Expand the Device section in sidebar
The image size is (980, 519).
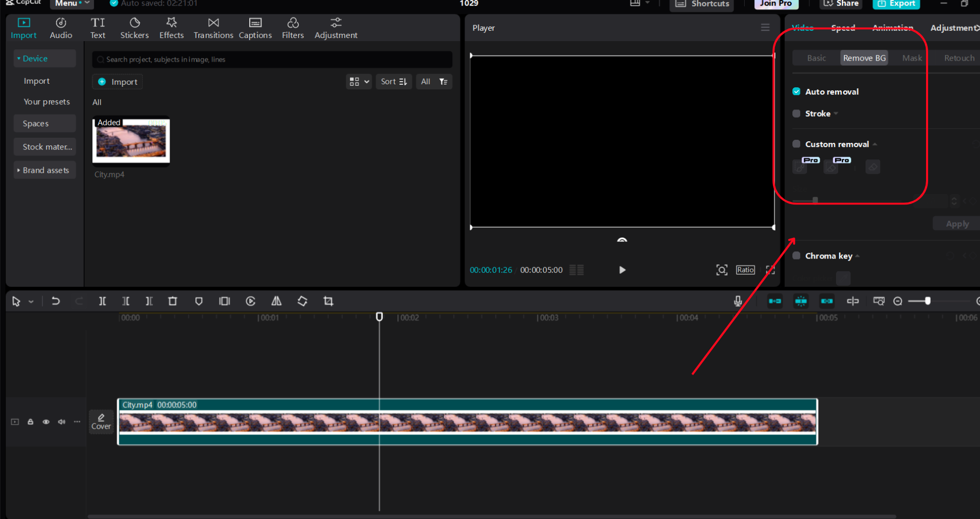(x=45, y=59)
